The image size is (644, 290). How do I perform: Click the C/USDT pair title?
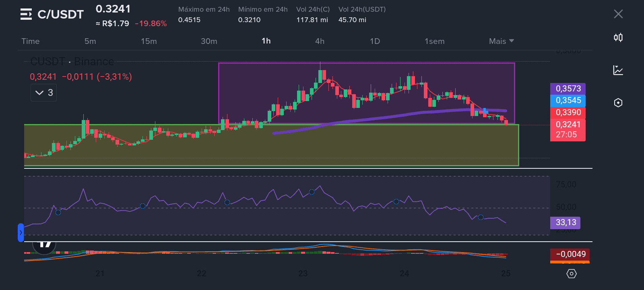point(60,14)
